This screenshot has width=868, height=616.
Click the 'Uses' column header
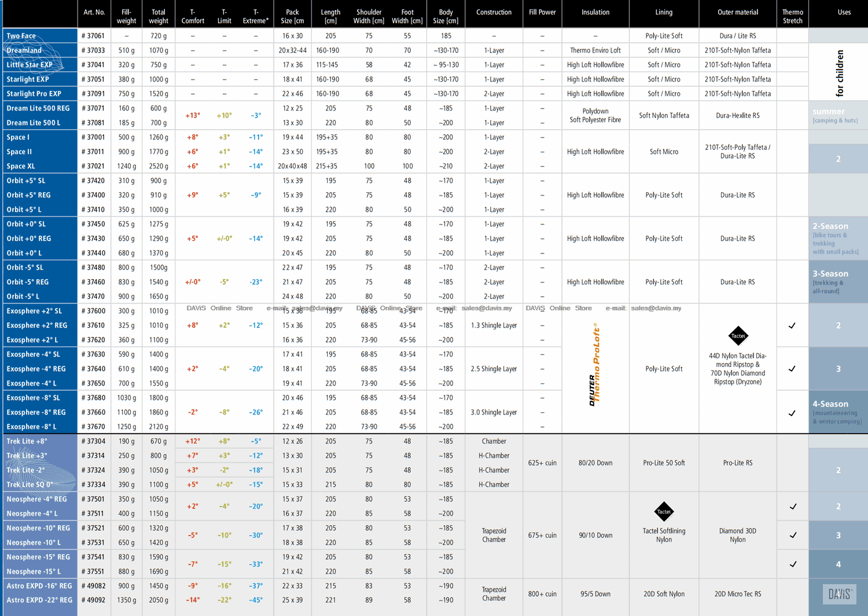point(844,12)
